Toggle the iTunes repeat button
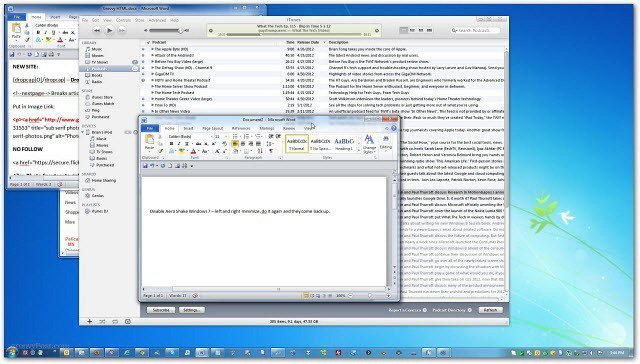640x364 pixels. tap(115, 322)
